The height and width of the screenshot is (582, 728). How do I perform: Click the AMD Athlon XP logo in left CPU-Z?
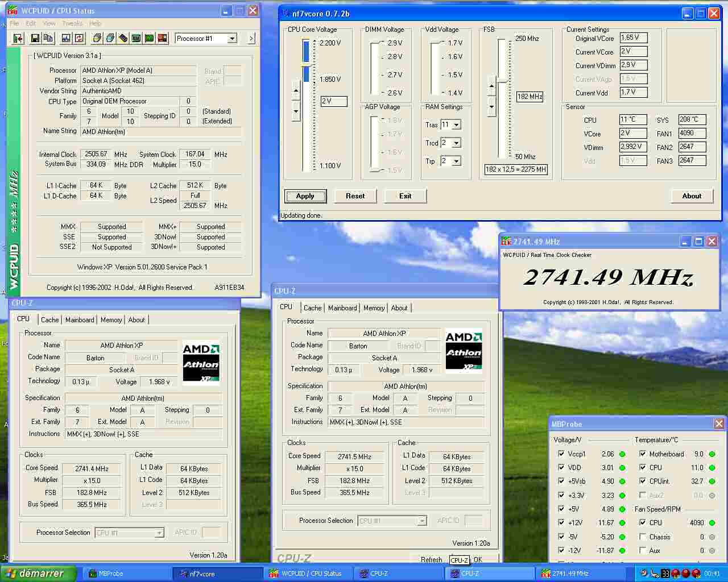(x=201, y=363)
